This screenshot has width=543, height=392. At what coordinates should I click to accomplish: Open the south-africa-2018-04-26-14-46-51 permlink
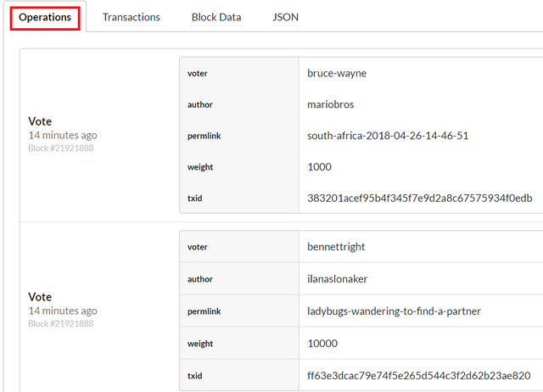388,136
